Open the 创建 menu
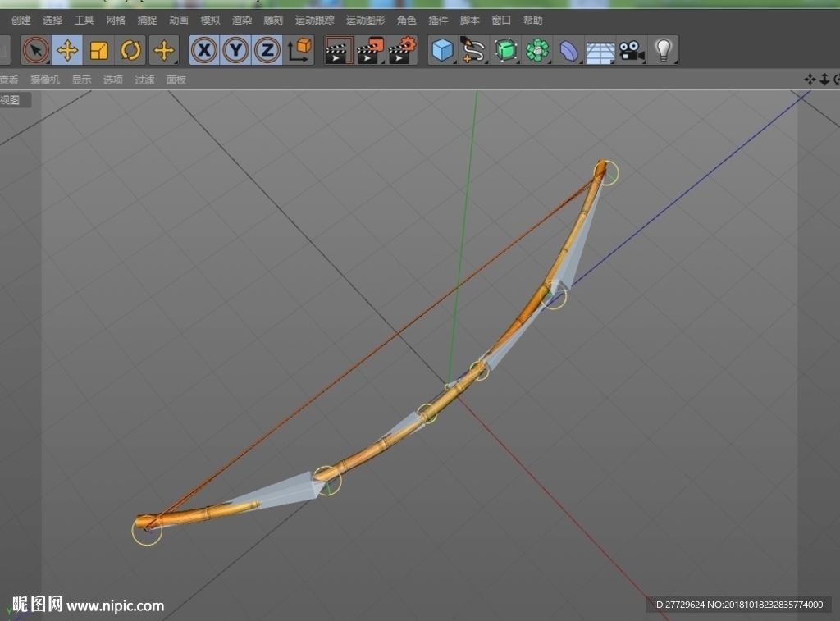This screenshot has width=840, height=621. point(21,21)
